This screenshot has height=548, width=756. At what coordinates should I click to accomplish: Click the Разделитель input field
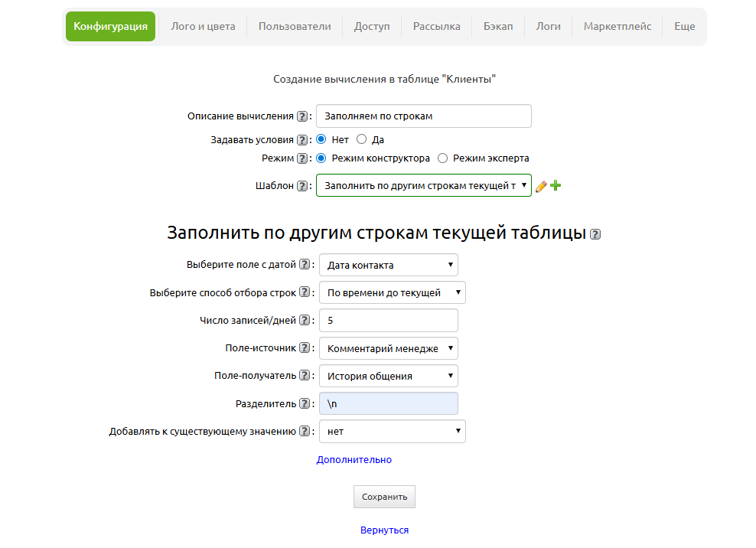(389, 404)
